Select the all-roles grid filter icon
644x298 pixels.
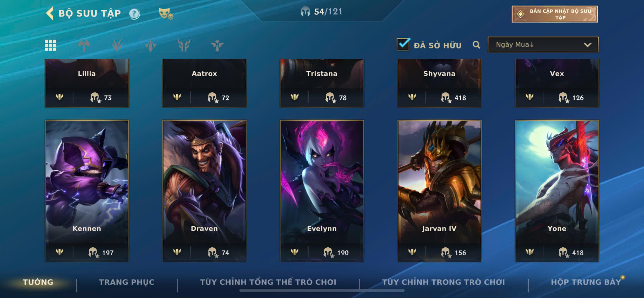(x=51, y=45)
